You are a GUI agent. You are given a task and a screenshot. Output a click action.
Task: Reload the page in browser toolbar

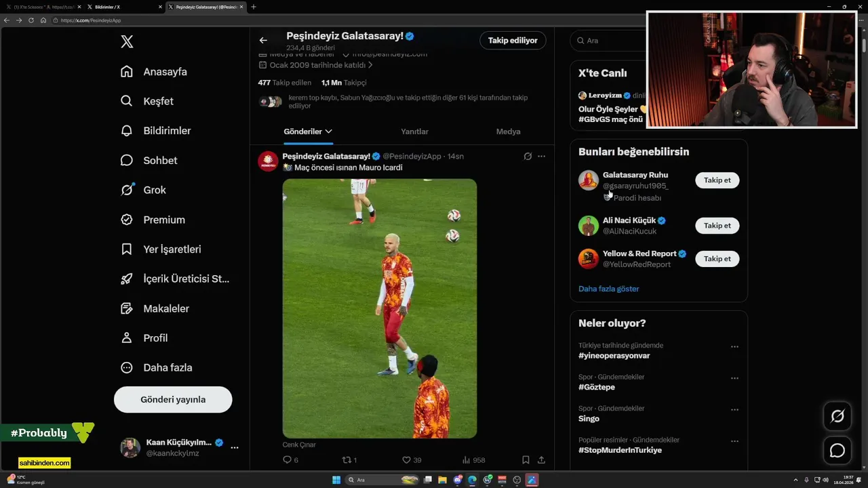(31, 20)
